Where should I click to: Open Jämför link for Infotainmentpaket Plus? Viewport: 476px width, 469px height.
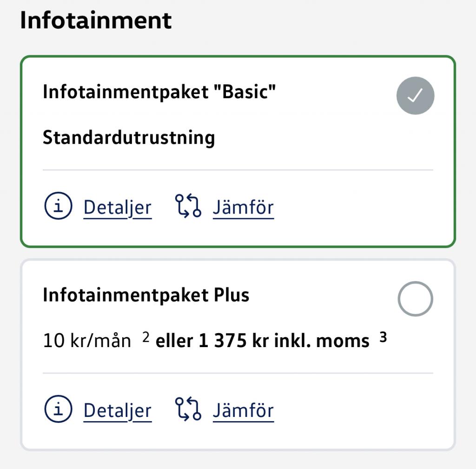point(243,410)
